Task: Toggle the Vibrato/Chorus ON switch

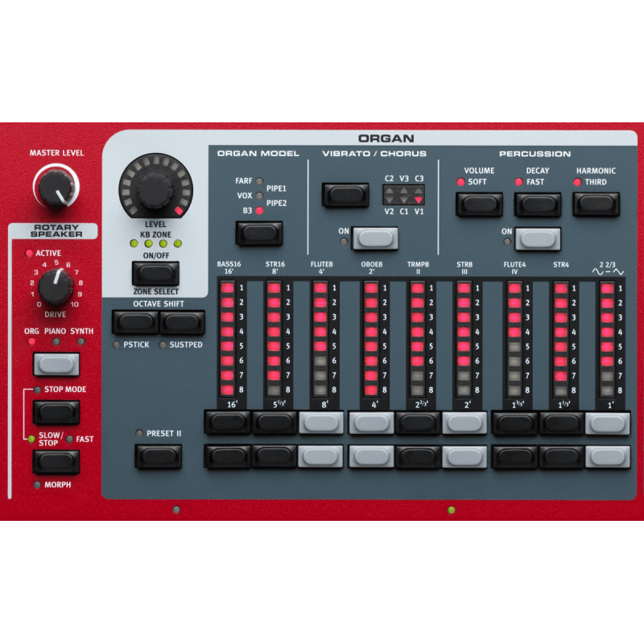Action: pyautogui.click(x=377, y=237)
